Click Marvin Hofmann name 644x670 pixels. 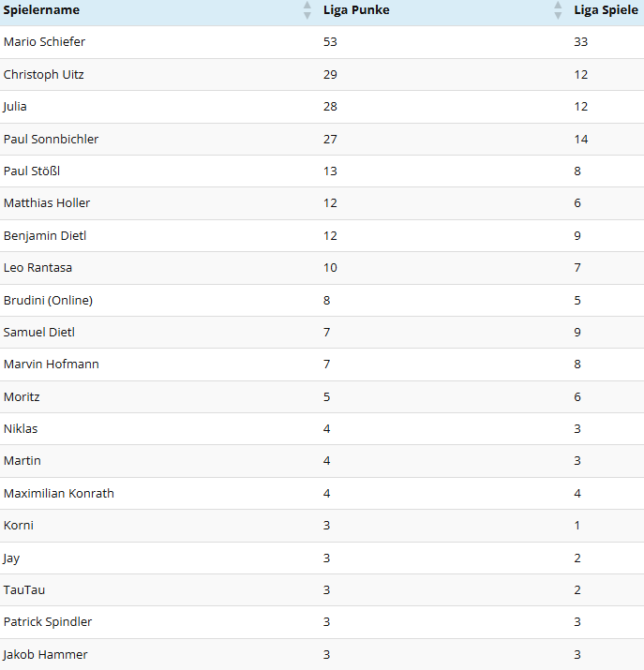point(52,365)
